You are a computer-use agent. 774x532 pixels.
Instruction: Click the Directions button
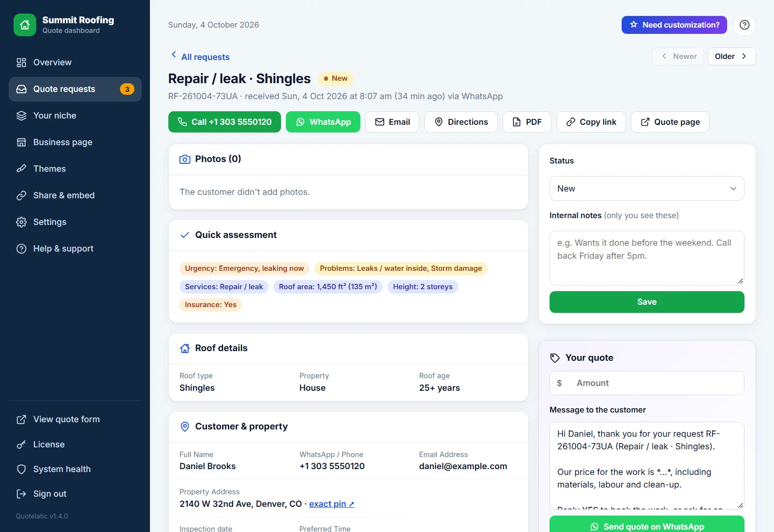pyautogui.click(x=461, y=122)
